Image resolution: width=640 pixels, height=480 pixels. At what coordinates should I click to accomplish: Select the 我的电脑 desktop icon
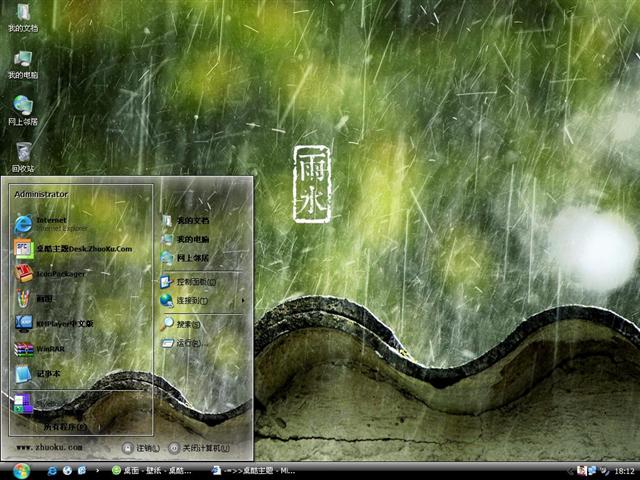(23, 64)
